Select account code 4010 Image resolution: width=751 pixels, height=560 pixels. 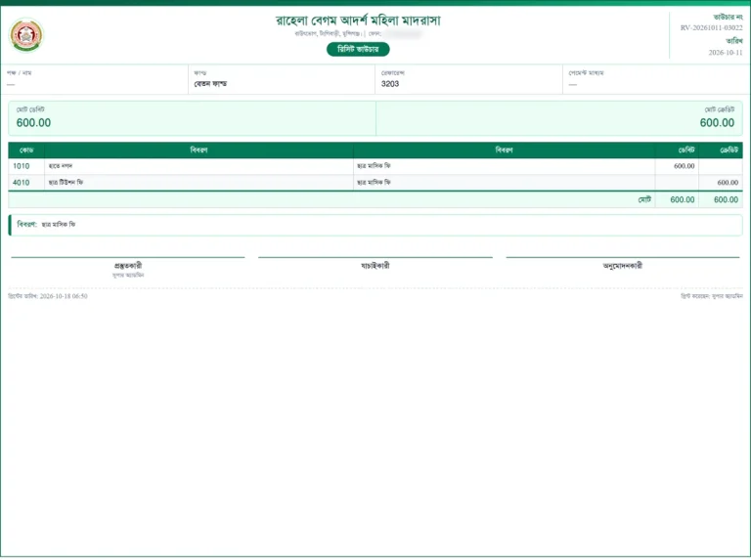coord(22,183)
